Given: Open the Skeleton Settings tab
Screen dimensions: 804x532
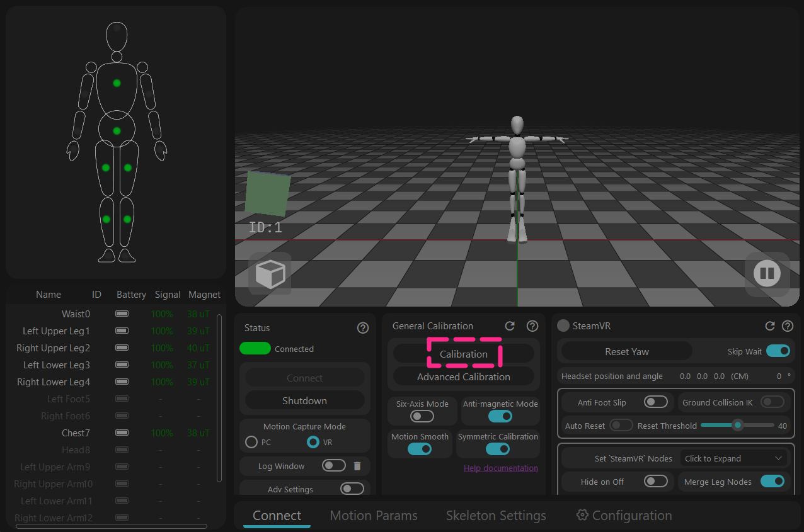Looking at the screenshot, I should 496,515.
